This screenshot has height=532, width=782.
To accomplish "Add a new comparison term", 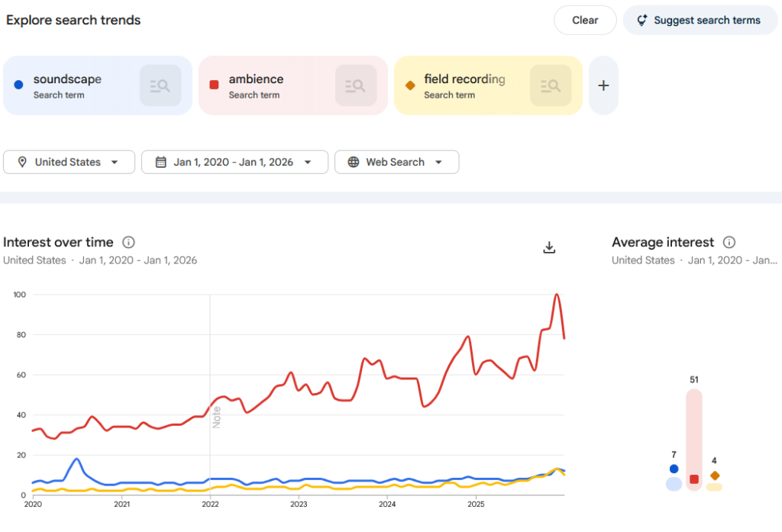I will point(603,85).
